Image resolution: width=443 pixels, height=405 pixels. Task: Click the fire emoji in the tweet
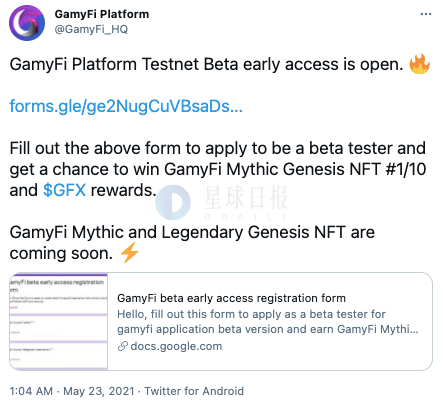click(419, 64)
